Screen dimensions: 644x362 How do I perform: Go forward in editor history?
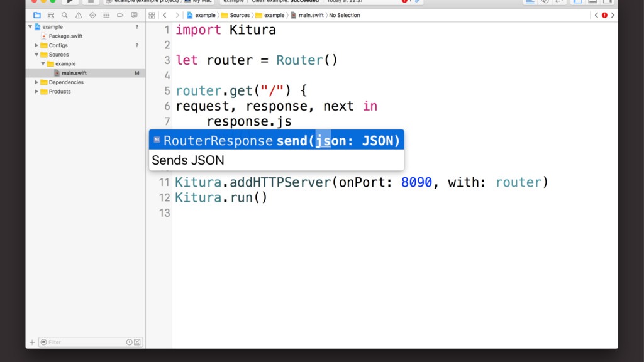pyautogui.click(x=177, y=15)
